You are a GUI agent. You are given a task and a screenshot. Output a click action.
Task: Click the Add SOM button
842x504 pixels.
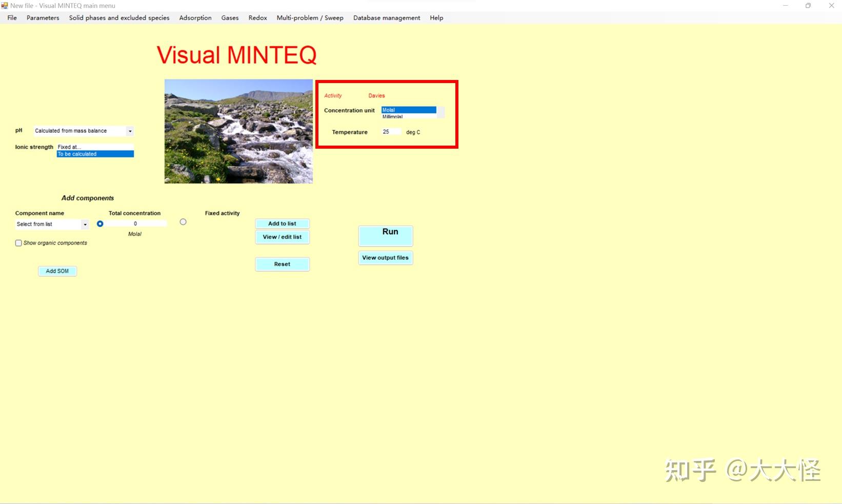click(57, 271)
